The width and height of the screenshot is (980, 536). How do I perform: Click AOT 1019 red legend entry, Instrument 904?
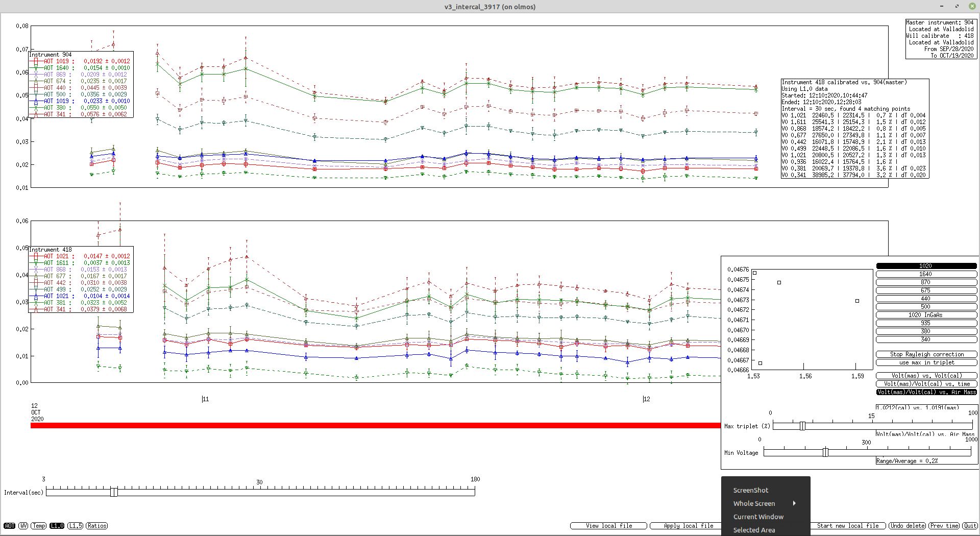point(81,61)
